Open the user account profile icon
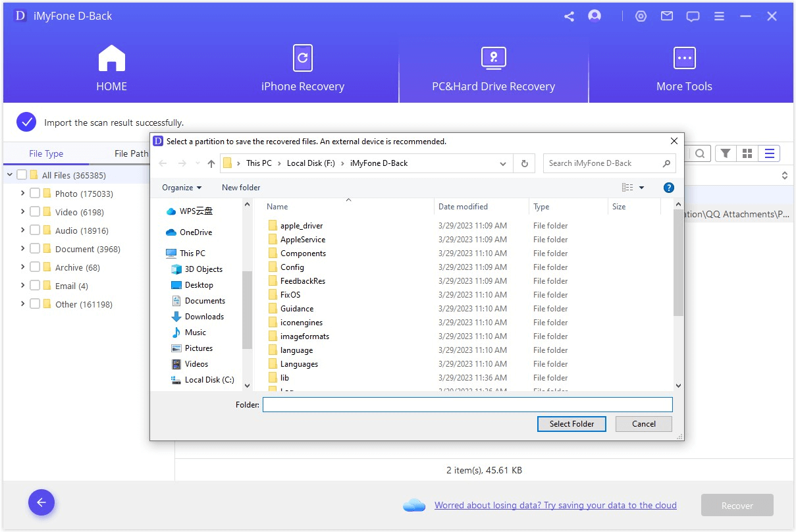 tap(595, 16)
